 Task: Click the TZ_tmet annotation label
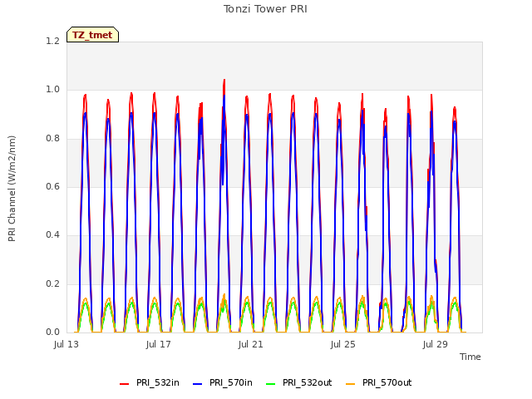click(92, 35)
